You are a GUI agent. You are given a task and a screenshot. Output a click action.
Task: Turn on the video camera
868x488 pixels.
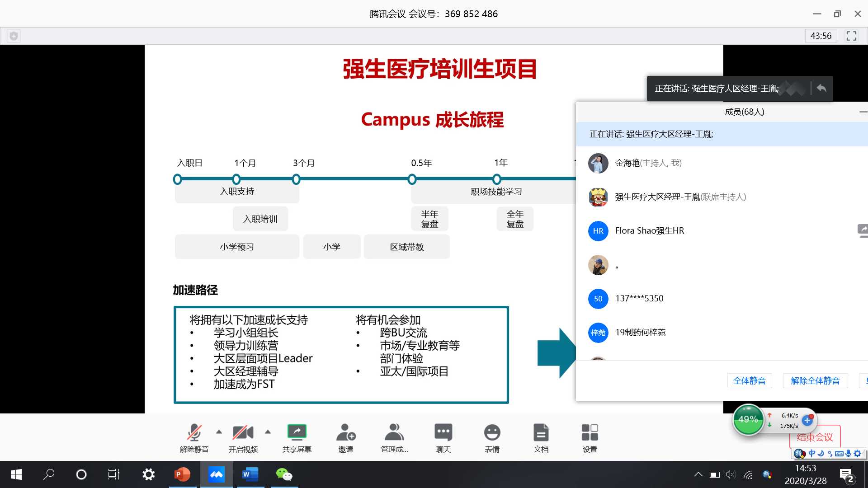(243, 433)
